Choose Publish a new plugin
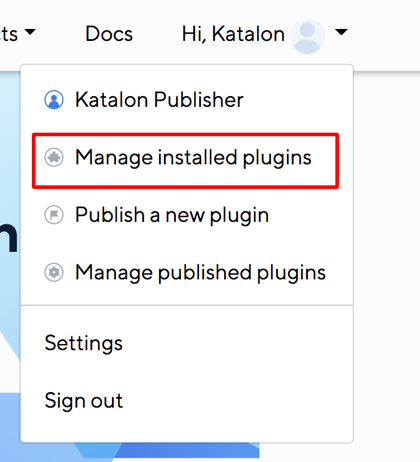This screenshot has width=420, height=462. tap(187, 215)
